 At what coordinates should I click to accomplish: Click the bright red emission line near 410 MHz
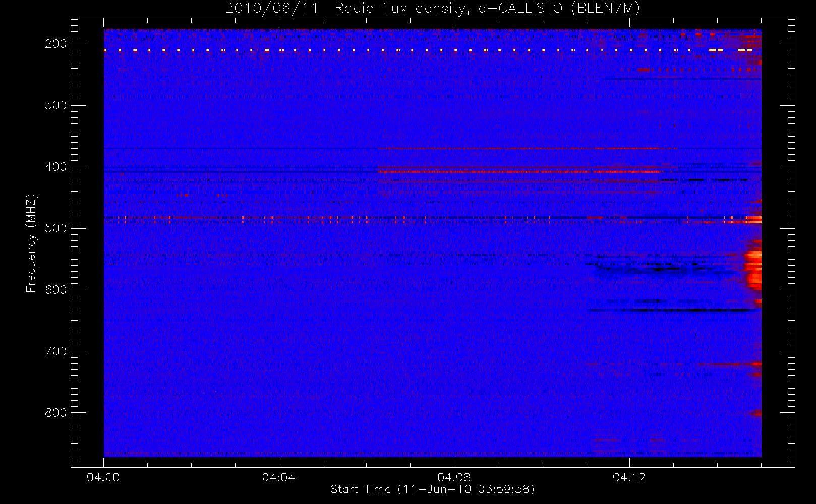519,172
